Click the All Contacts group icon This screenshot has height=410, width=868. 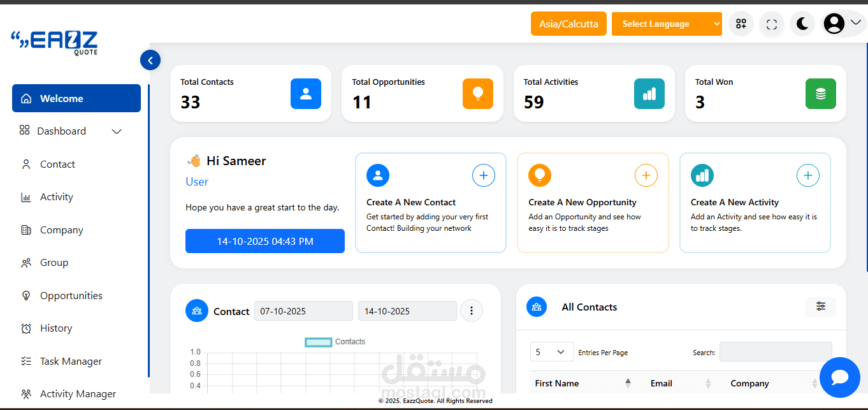(537, 307)
